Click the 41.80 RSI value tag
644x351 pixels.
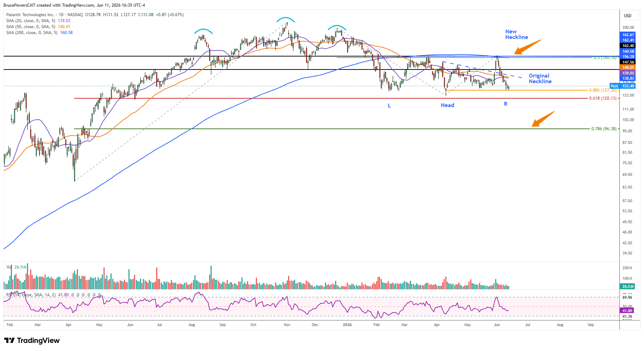point(628,311)
